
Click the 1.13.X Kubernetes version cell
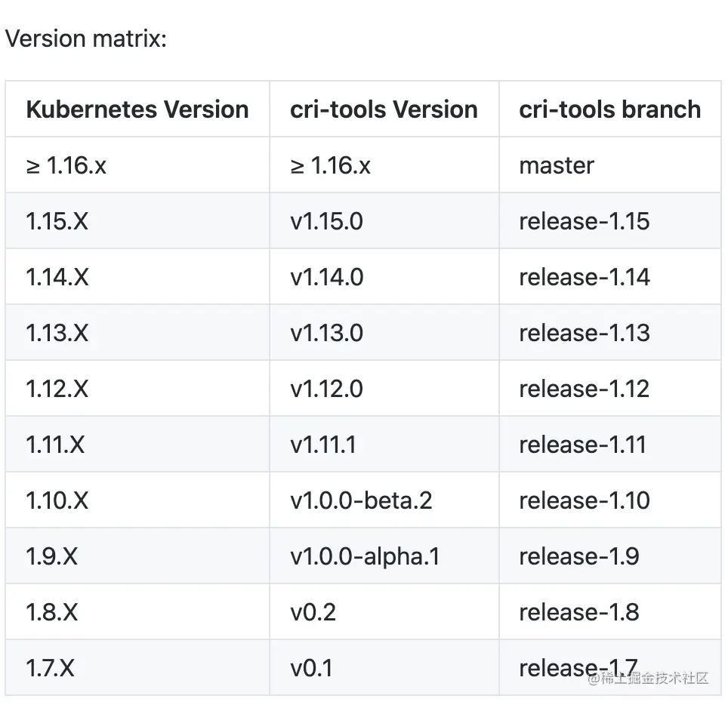(x=57, y=333)
